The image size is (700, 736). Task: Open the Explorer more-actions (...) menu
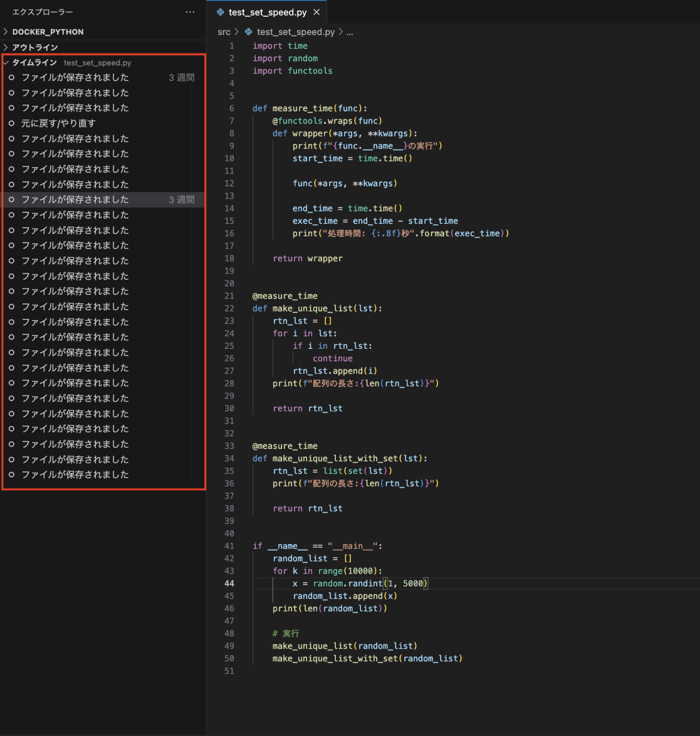(x=190, y=12)
